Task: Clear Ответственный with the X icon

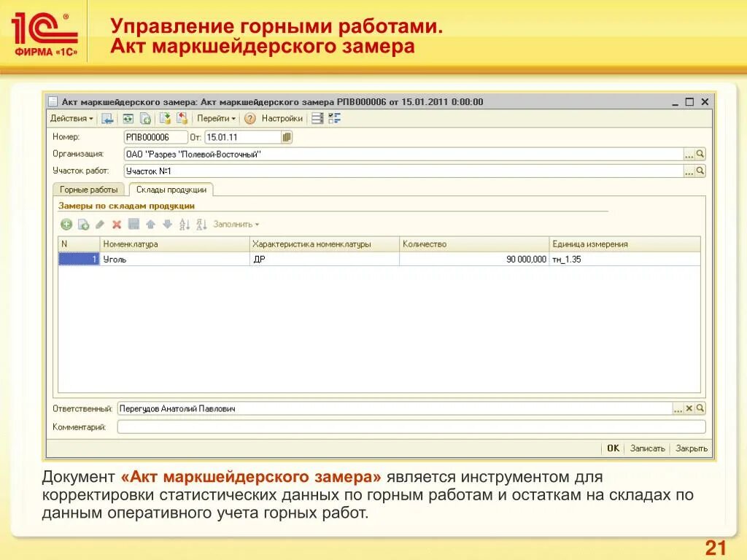Action: click(x=689, y=408)
